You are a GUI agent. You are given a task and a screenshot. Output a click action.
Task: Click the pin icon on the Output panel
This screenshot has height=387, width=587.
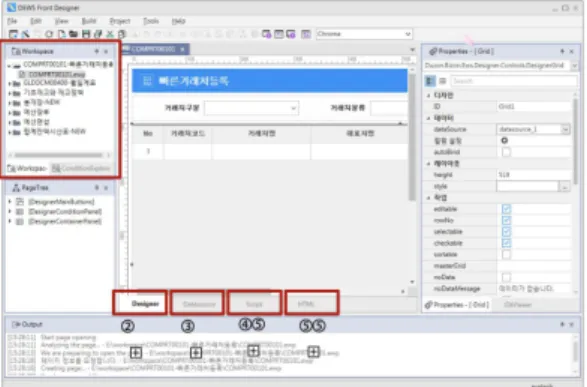[562, 324]
